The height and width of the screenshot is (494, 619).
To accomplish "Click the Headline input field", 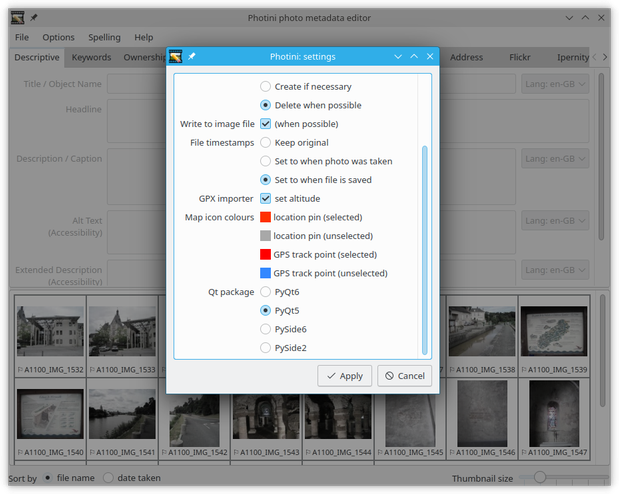I will coord(136,121).
